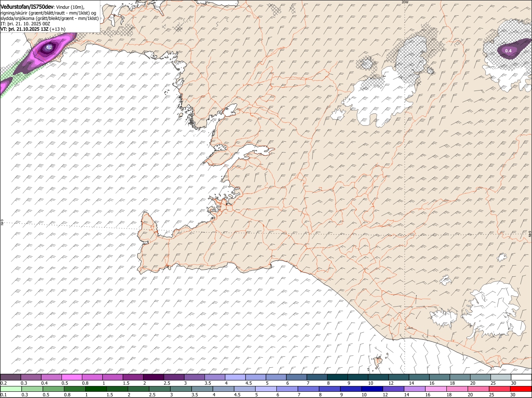Click the dark green swatch above lower-row 1
The width and height of the screenshot is (532, 398).
coord(96,389)
